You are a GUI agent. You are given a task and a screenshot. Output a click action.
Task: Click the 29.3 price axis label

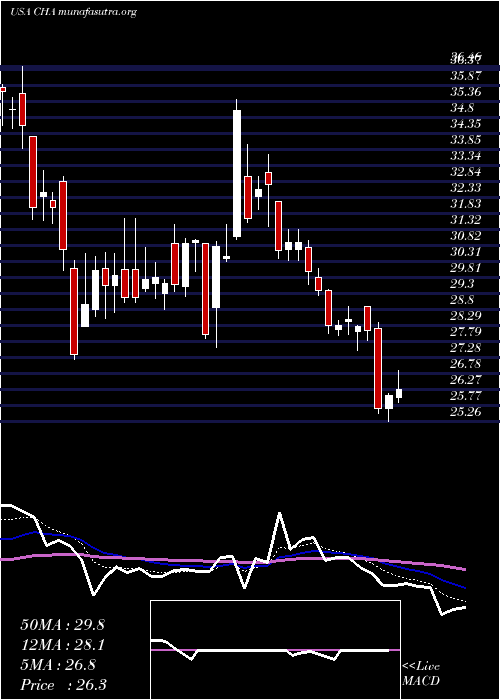tap(462, 284)
